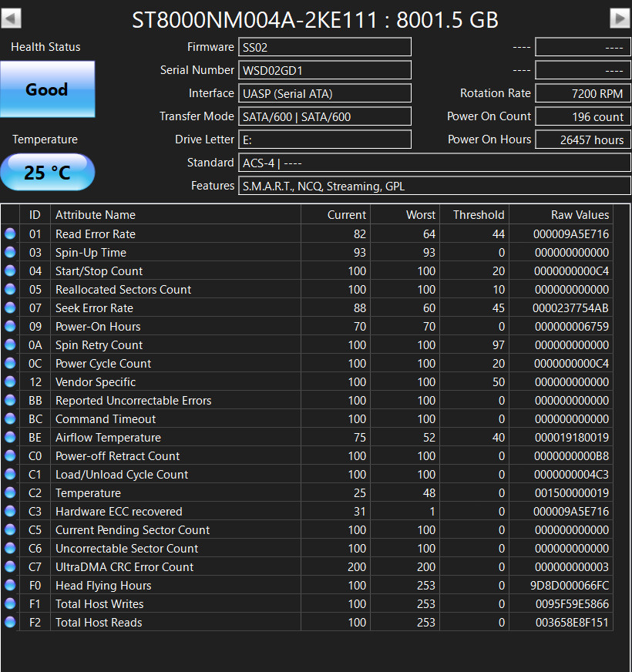Click the next disk arrow button
Viewport: 632px width, 672px height.
pos(620,18)
